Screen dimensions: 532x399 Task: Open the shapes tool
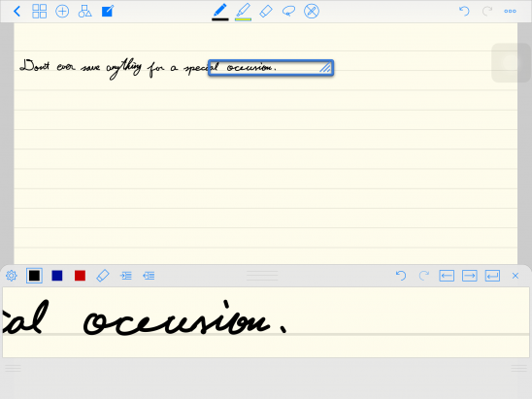tap(84, 12)
